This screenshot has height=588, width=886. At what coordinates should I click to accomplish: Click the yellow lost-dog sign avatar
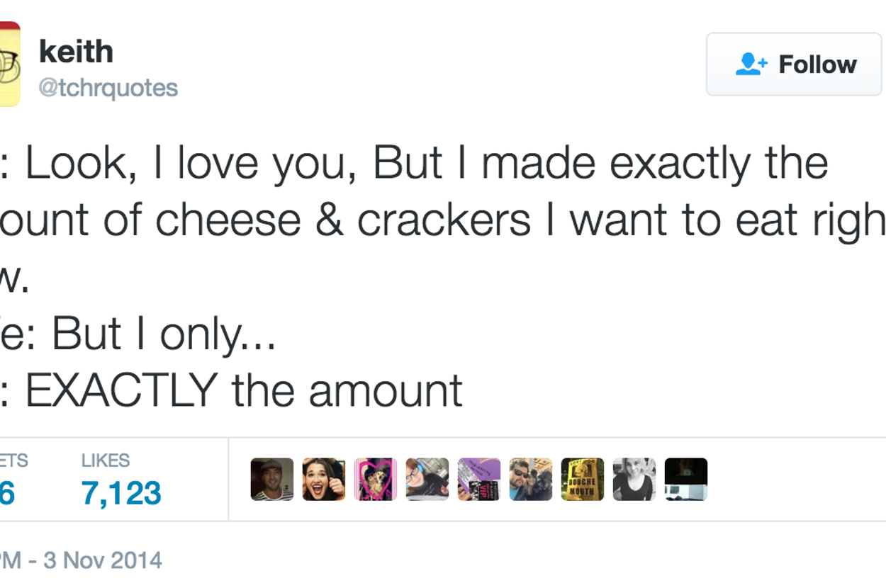[x=583, y=480]
